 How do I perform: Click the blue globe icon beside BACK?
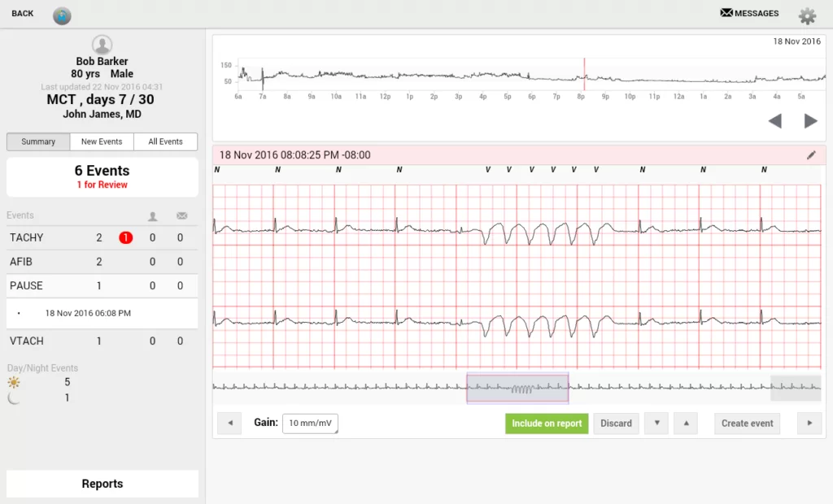[x=62, y=16]
